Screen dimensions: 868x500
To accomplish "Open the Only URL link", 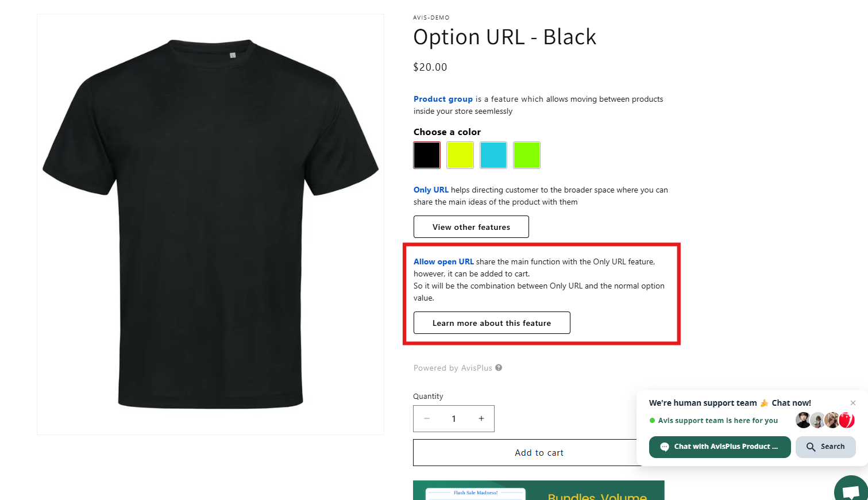I will (x=431, y=190).
